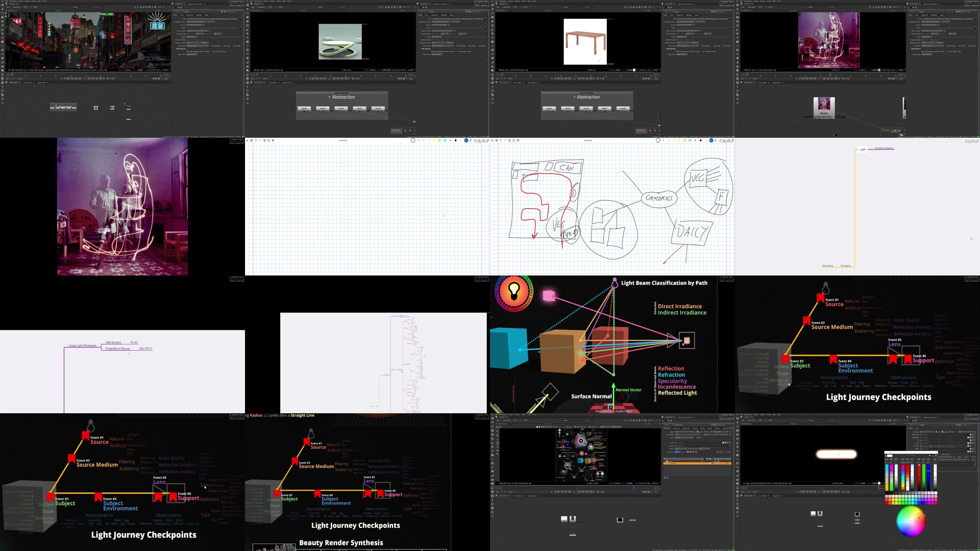Click TMI button in Grade1 color picker
Screen dimensions: 980x551
click(x=908, y=455)
